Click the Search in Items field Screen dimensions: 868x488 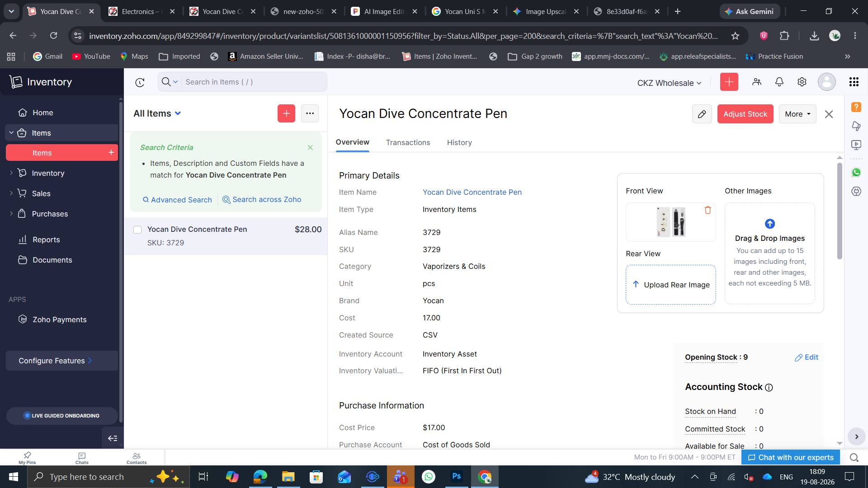click(254, 82)
